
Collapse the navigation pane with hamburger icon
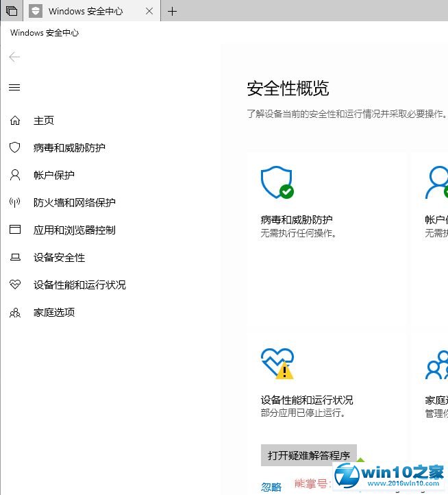pyautogui.click(x=14, y=88)
